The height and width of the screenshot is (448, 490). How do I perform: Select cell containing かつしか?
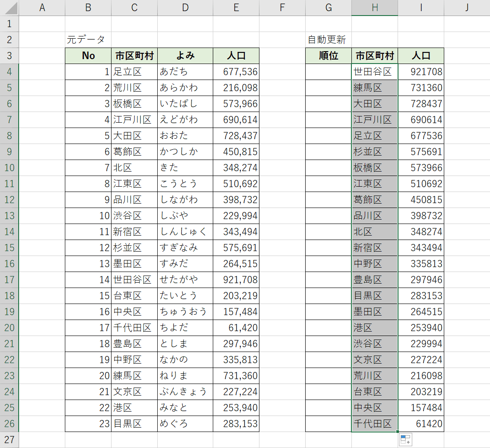(185, 152)
